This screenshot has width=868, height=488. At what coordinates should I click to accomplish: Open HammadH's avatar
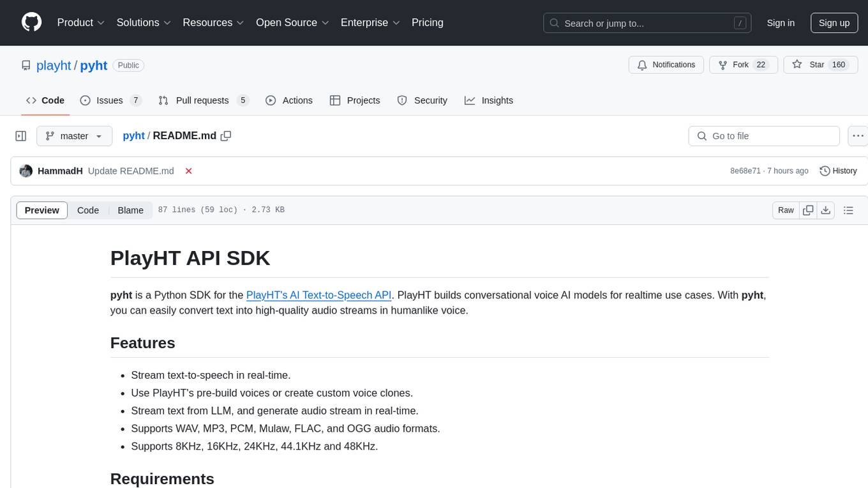26,171
